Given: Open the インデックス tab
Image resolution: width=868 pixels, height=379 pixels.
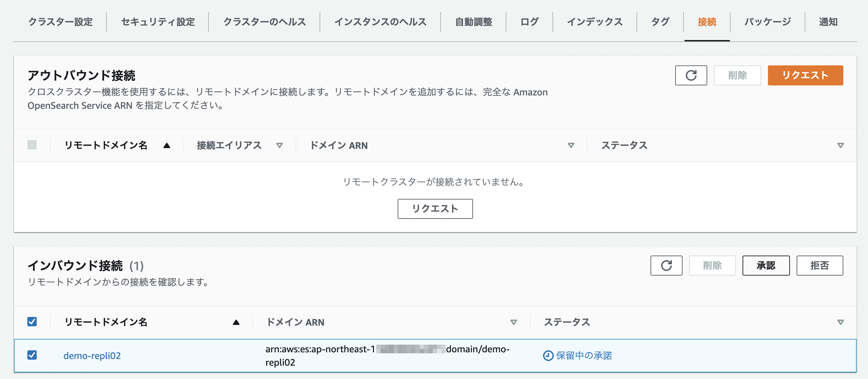Looking at the screenshot, I should pos(594,22).
